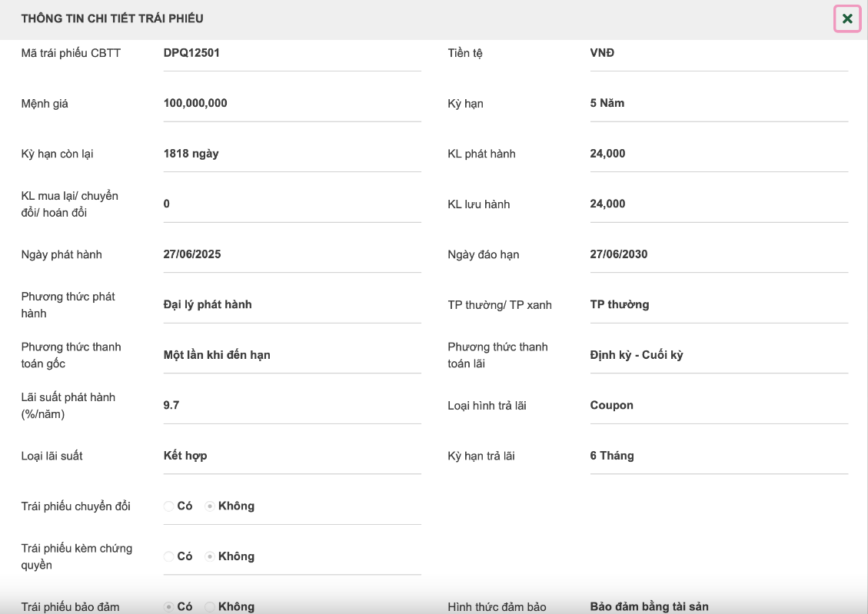Click issue date 27/06/2025
Image resolution: width=868 pixels, height=614 pixels.
(x=192, y=254)
